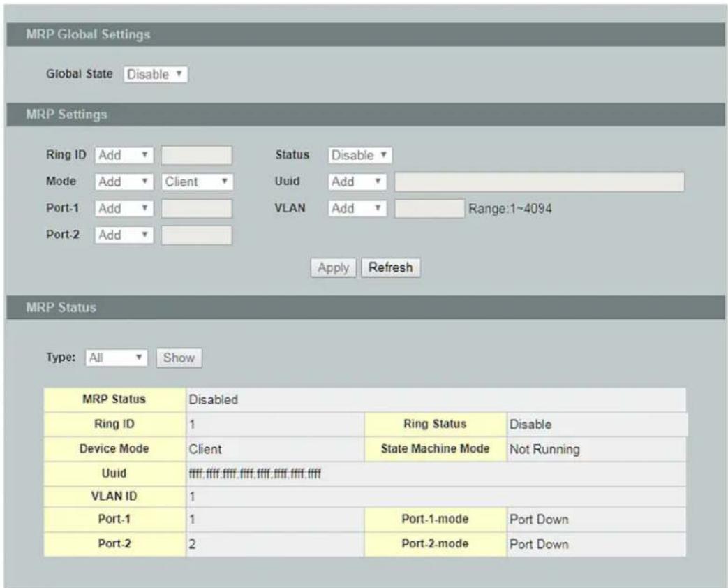This screenshot has height=588, width=728.
Task: Click the 'Port-1-mode' label cell
Action: tap(436, 520)
